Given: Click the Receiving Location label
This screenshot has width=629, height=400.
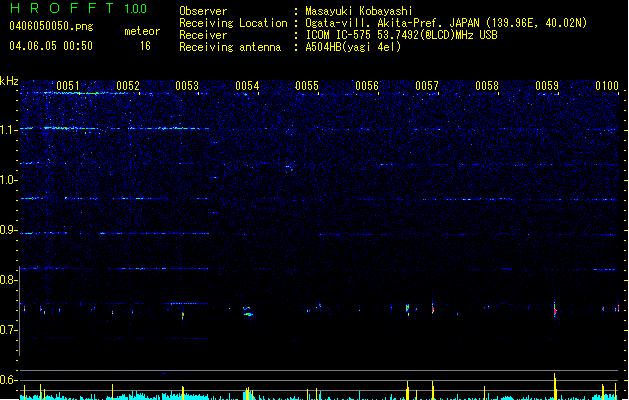Looking at the screenshot, I should [233, 23].
